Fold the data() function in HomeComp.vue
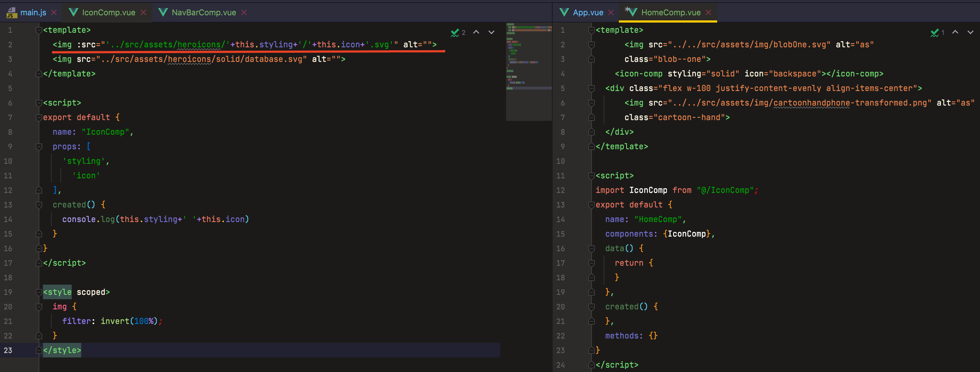Screen dimensions: 980x372 (x=592, y=249)
